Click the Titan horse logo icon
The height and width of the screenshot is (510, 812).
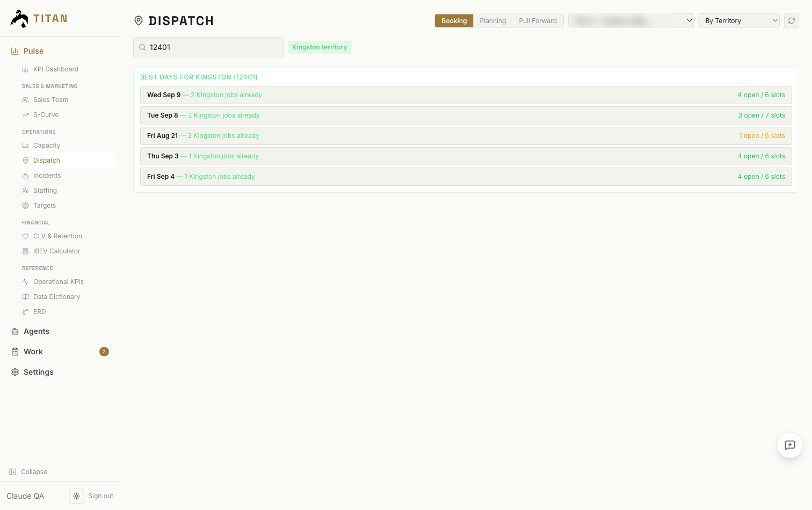[19, 19]
